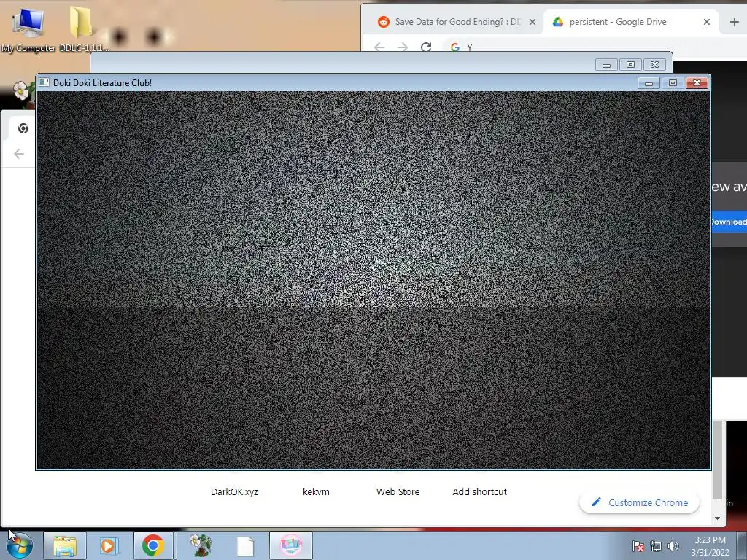Click Customize Chrome button
747x560 pixels.
639,502
